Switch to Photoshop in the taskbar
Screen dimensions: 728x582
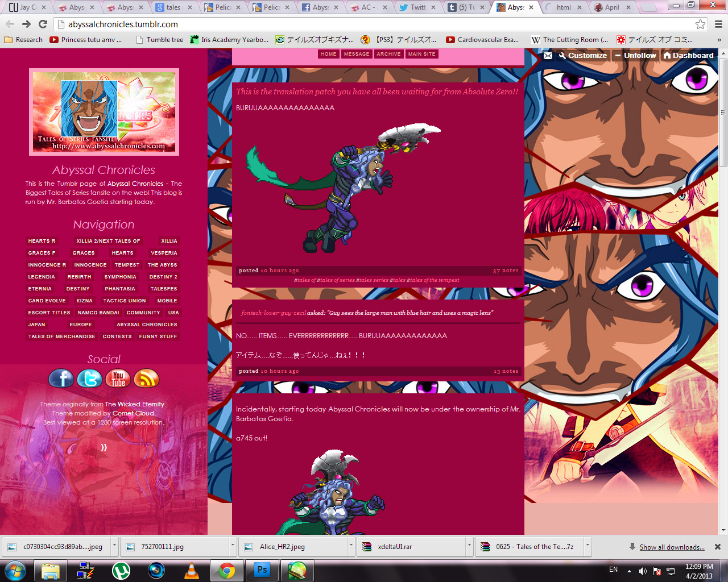coord(262,570)
